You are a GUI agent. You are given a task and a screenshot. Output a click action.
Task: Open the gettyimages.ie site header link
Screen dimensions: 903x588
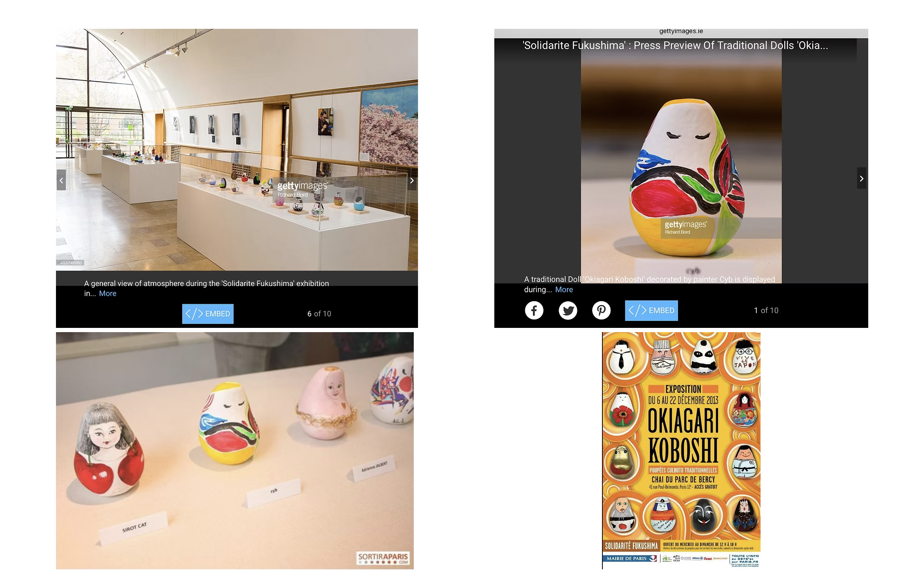(x=680, y=31)
